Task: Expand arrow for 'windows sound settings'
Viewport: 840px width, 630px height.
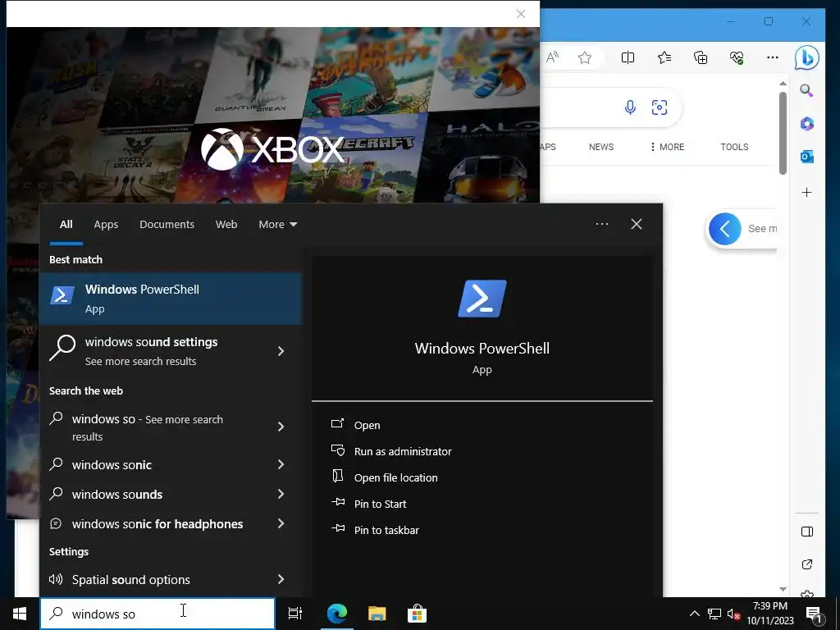Action: pyautogui.click(x=281, y=351)
